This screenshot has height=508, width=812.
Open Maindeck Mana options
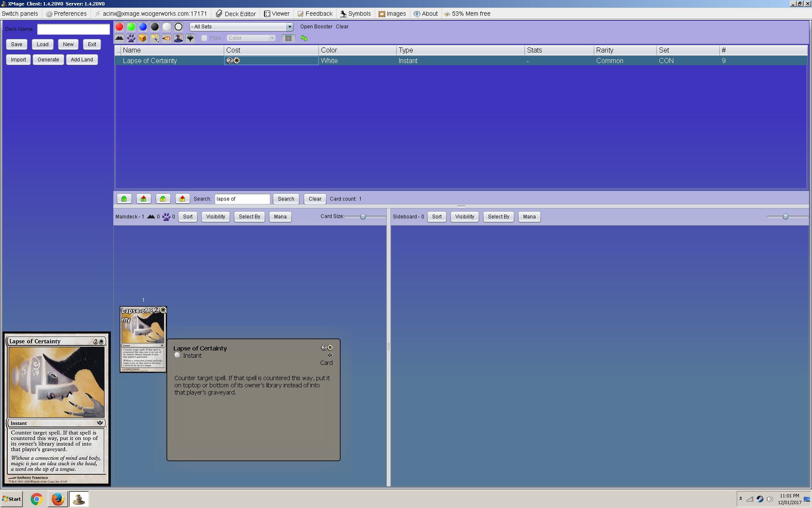pos(280,217)
